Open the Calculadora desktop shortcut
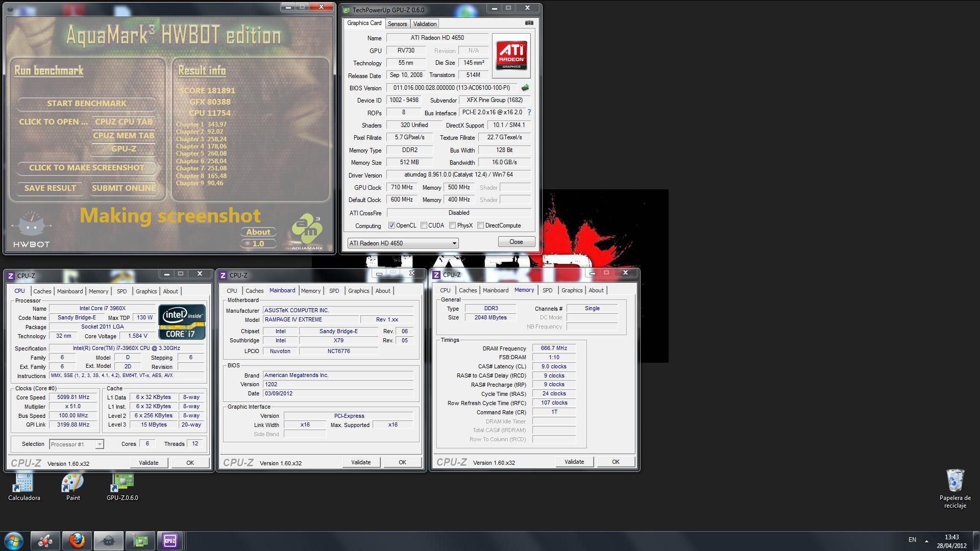This screenshot has height=551, width=980. (x=23, y=487)
